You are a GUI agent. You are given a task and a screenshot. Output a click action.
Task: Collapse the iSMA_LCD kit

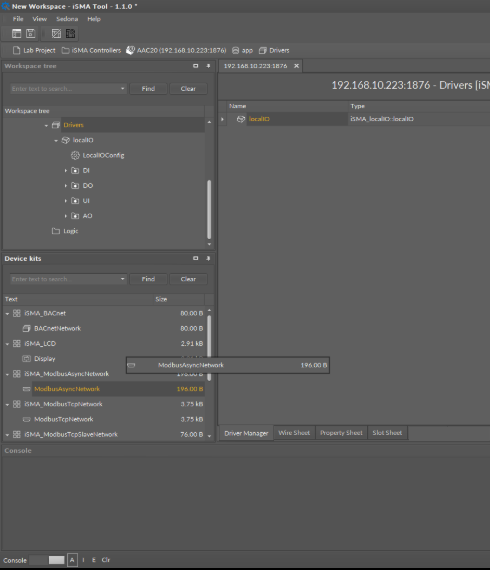[7, 344]
